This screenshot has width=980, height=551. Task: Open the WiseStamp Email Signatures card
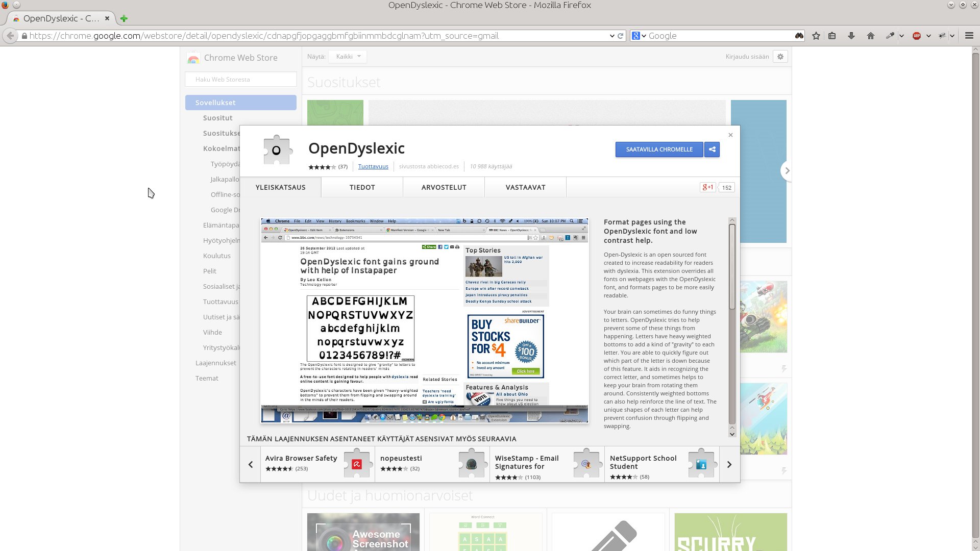[x=547, y=464]
